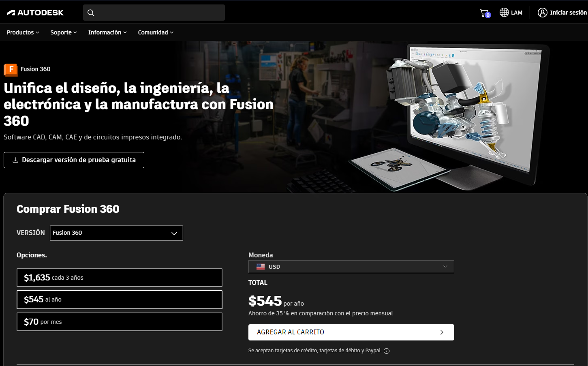Click the orange Fusion 360 product icon
Image resolution: width=588 pixels, height=366 pixels.
(x=11, y=69)
